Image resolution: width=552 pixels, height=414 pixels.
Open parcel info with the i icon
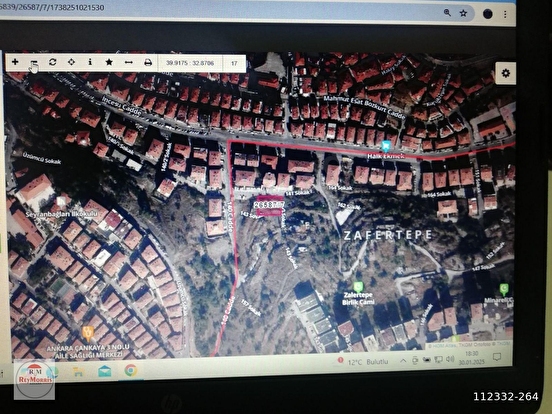pyautogui.click(x=90, y=62)
